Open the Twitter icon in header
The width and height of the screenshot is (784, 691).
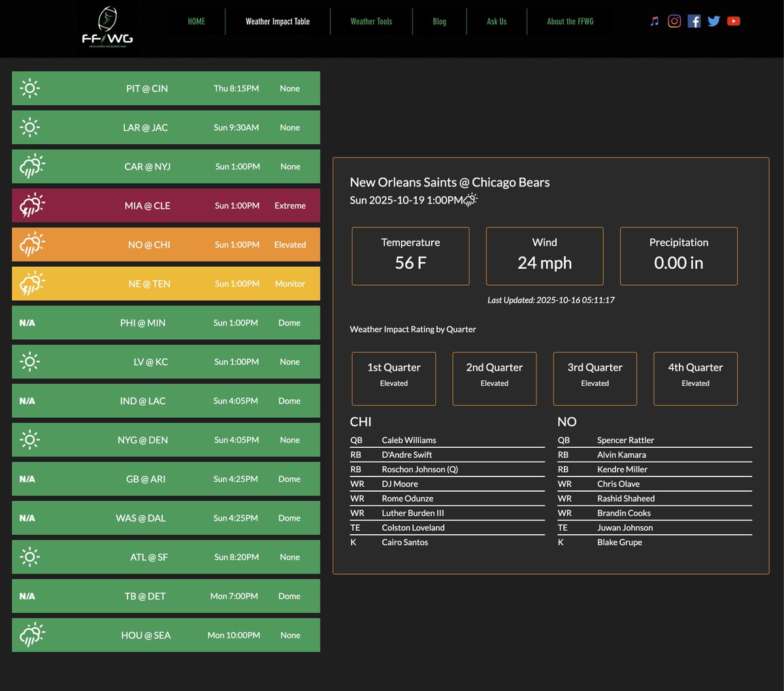point(714,21)
